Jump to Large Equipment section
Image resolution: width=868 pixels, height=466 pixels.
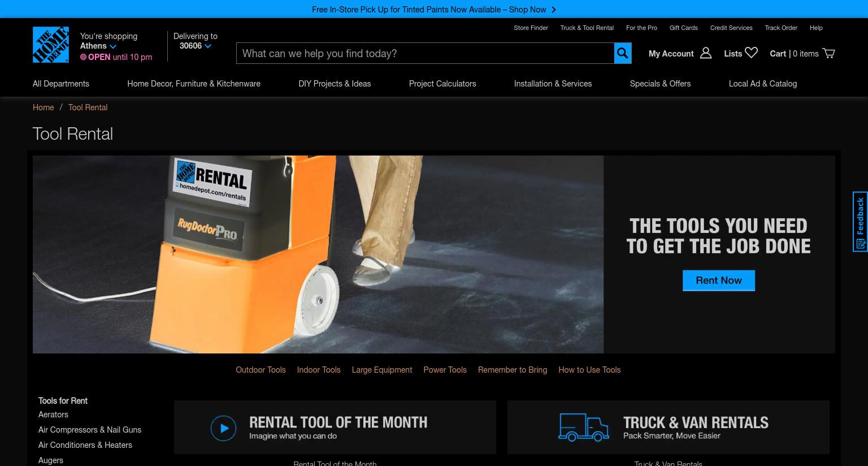(x=382, y=370)
